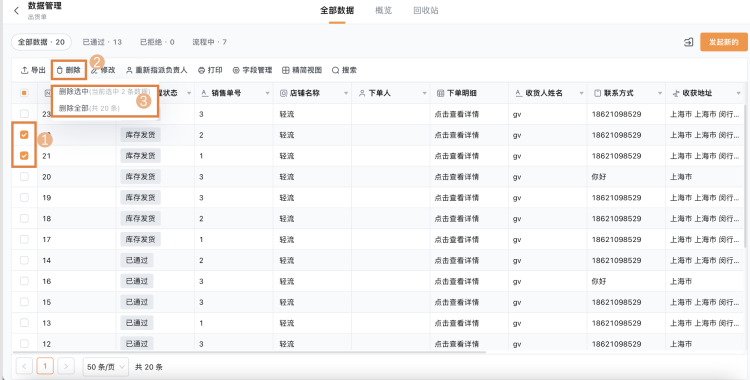Switch to the 概览 tab
Image resolution: width=750 pixels, height=380 pixels.
click(384, 11)
